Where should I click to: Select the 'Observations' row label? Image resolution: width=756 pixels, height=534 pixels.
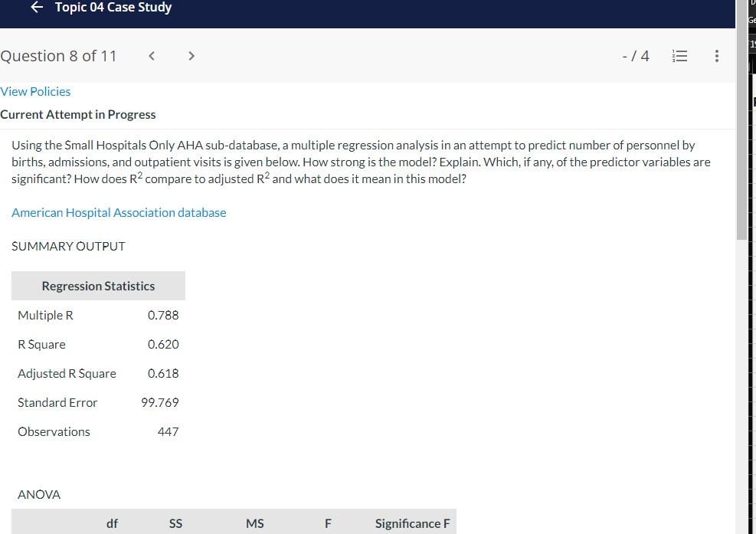(x=54, y=432)
